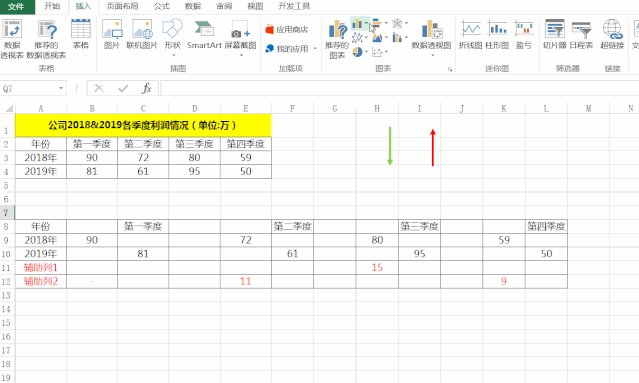Insert a Slicer (切片器)

click(555, 34)
